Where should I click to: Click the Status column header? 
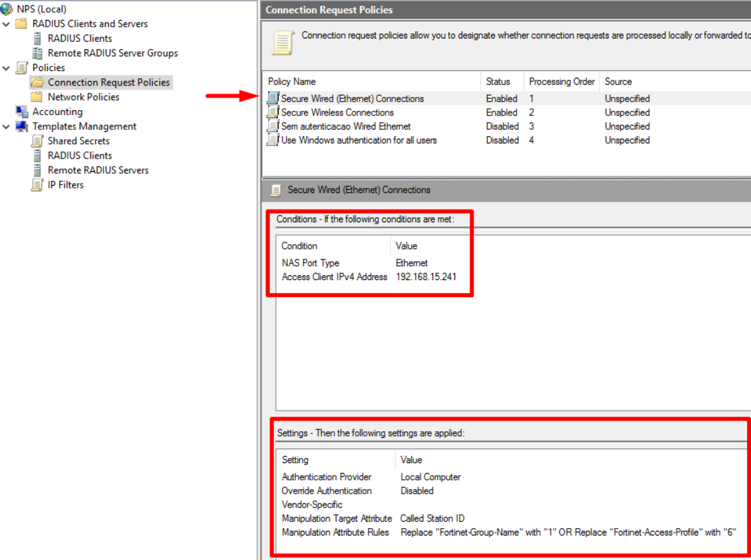(498, 82)
